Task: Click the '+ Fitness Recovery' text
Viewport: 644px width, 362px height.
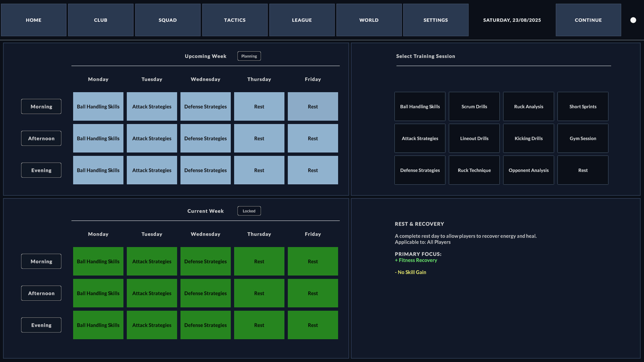Action: pyautogui.click(x=416, y=260)
